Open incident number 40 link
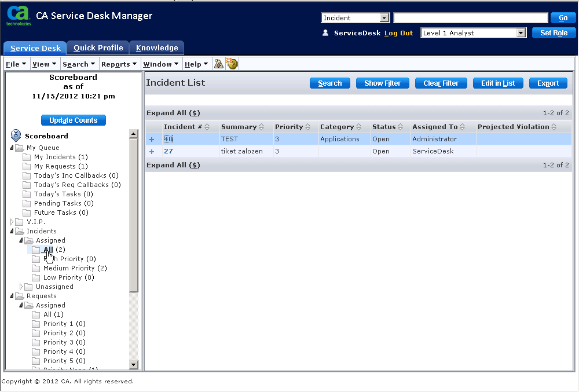Image resolution: width=579 pixels, height=392 pixels. click(x=168, y=139)
